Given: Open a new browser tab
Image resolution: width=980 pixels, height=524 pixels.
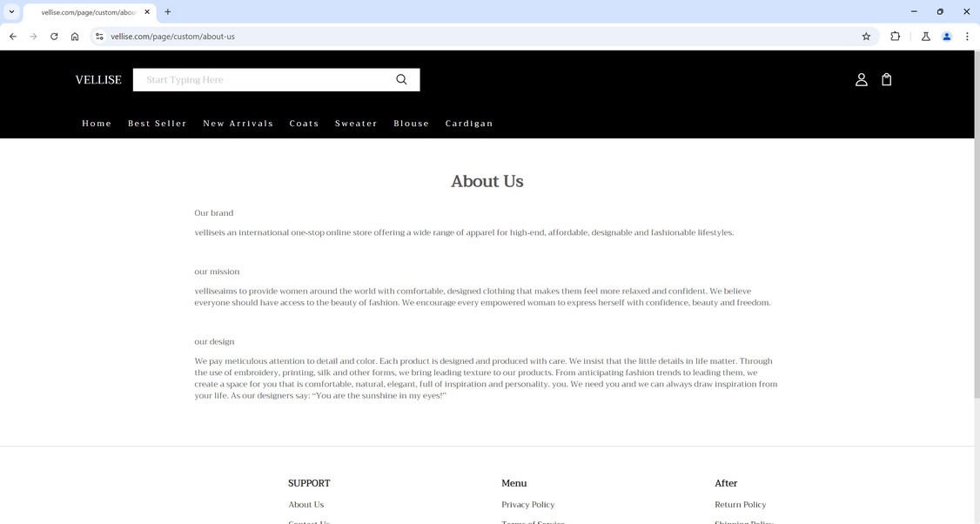Looking at the screenshot, I should point(167,12).
